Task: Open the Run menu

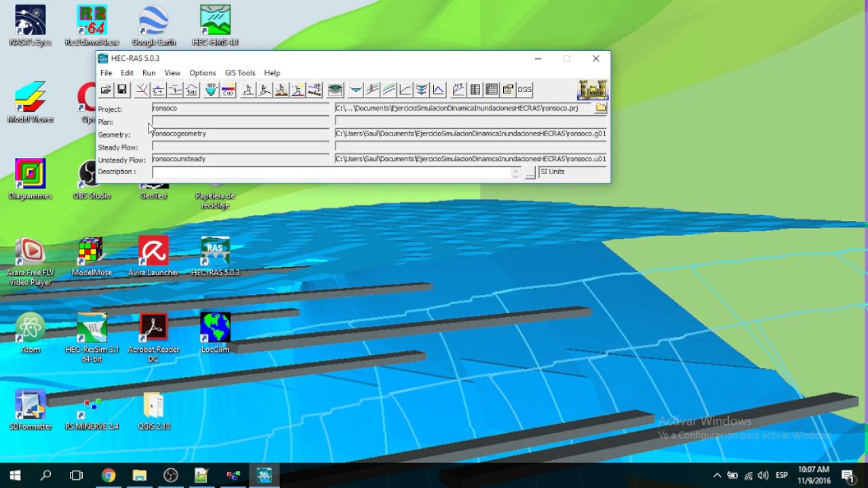Action: tap(149, 73)
